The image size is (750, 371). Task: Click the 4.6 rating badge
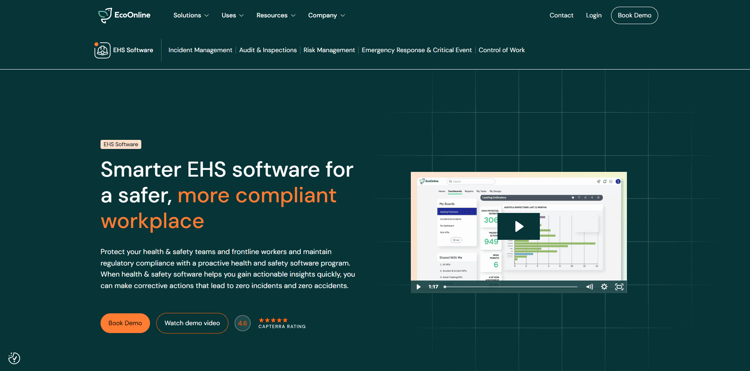243,323
